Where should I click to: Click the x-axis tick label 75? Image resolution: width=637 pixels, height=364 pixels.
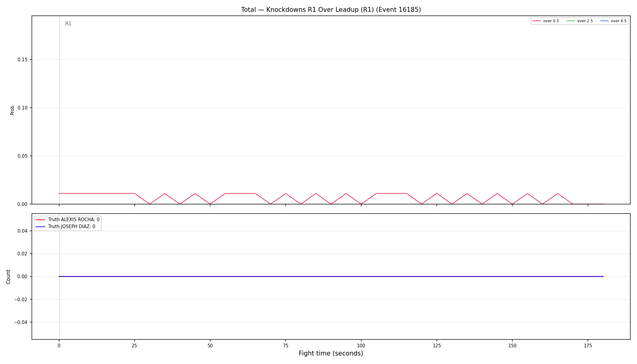coord(285,345)
